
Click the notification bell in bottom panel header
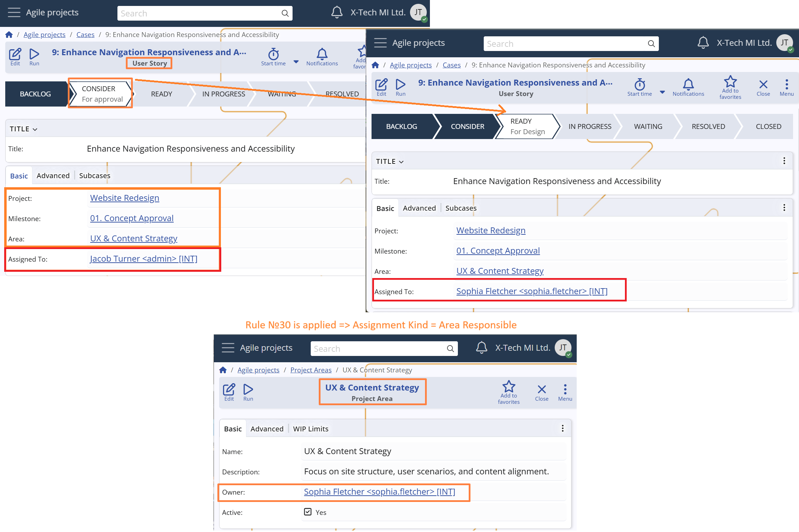[x=481, y=348]
